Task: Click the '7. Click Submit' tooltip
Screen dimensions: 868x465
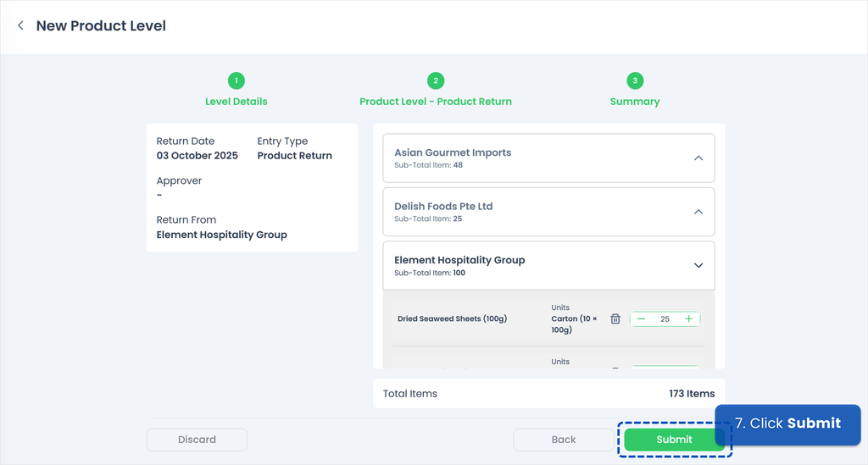Action: coord(787,423)
